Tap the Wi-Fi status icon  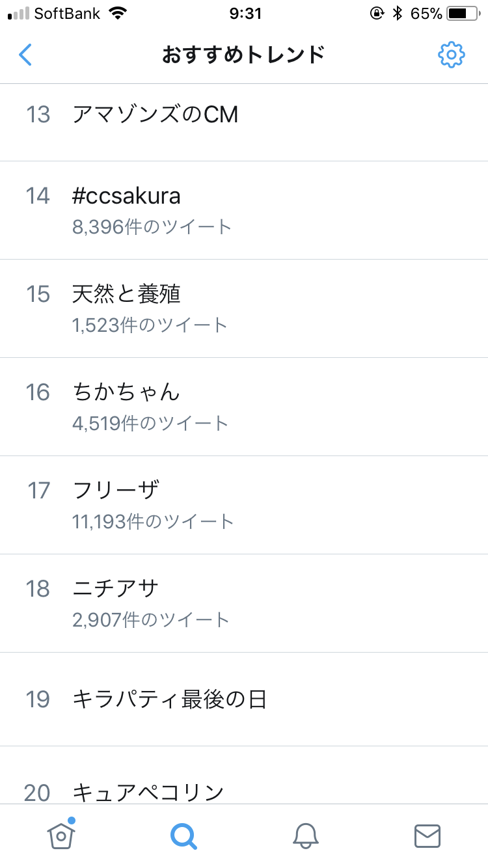[118, 13]
